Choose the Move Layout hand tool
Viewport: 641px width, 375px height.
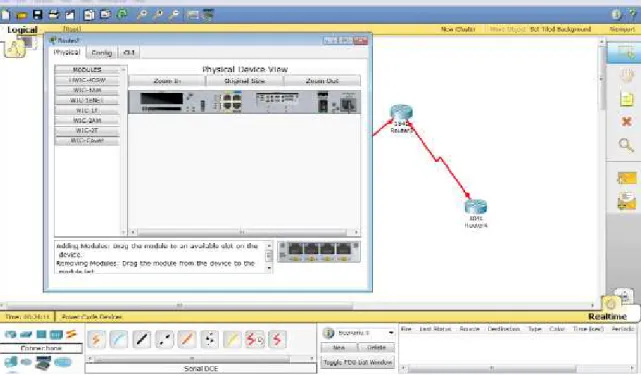[626, 76]
